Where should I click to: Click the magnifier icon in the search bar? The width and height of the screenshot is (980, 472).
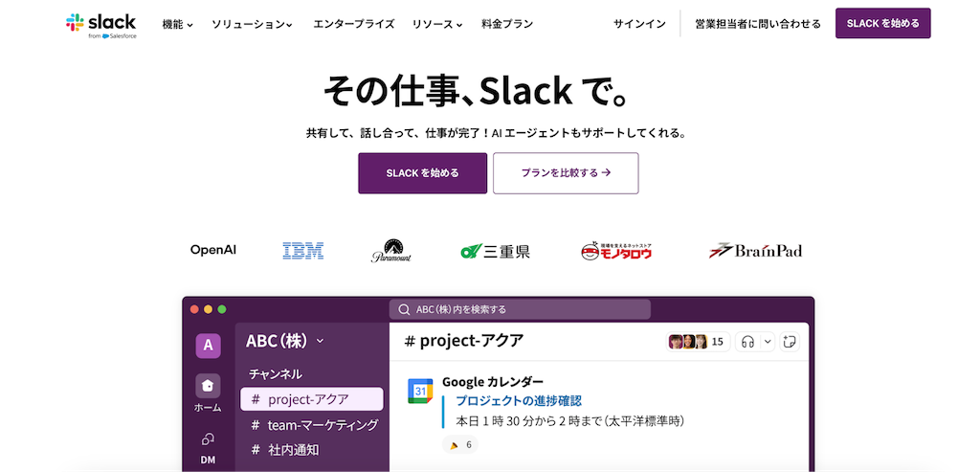click(x=405, y=309)
